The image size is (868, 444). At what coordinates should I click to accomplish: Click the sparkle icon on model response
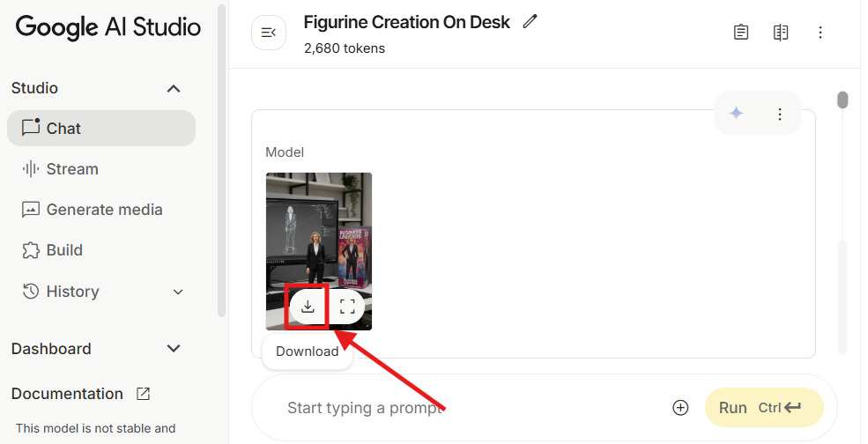(x=737, y=113)
